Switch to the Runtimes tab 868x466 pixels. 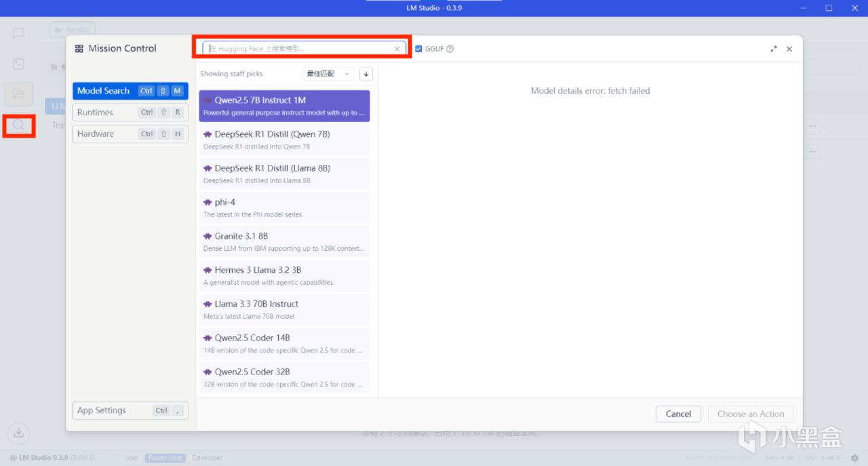(130, 113)
